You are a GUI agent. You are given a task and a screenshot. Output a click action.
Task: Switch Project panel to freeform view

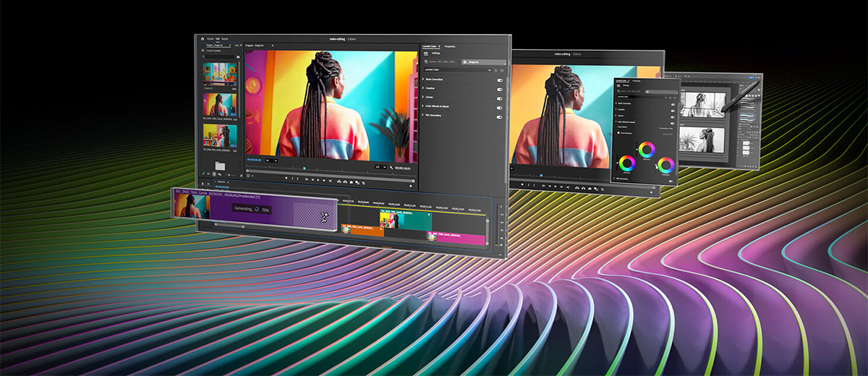(219, 174)
